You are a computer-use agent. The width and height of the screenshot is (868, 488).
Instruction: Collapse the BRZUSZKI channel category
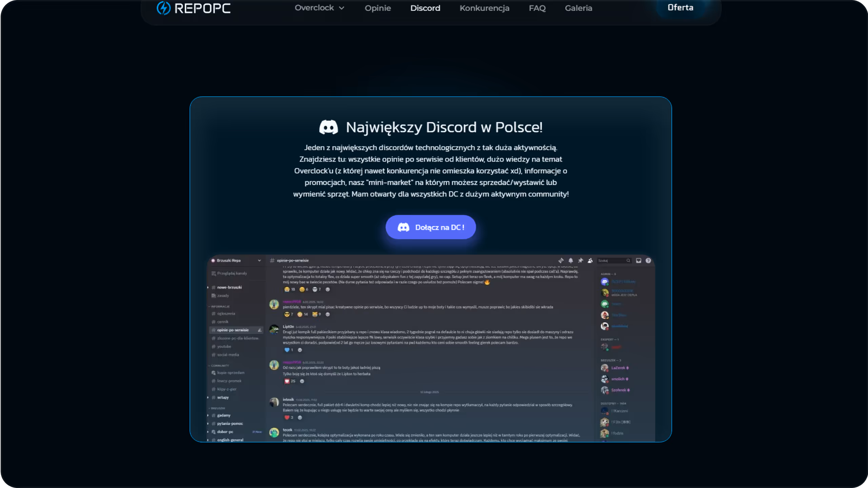pos(217,408)
